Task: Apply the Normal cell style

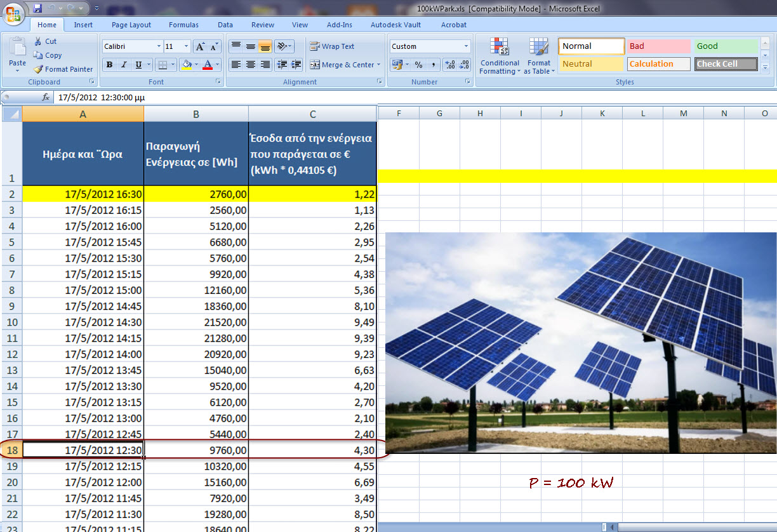Action: point(592,46)
